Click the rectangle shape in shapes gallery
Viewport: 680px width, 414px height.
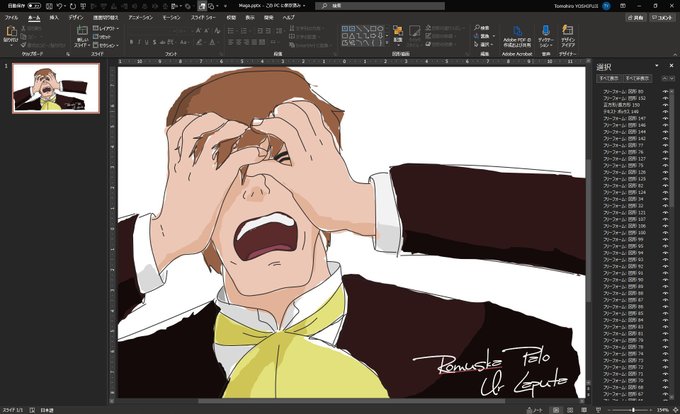tap(373, 29)
